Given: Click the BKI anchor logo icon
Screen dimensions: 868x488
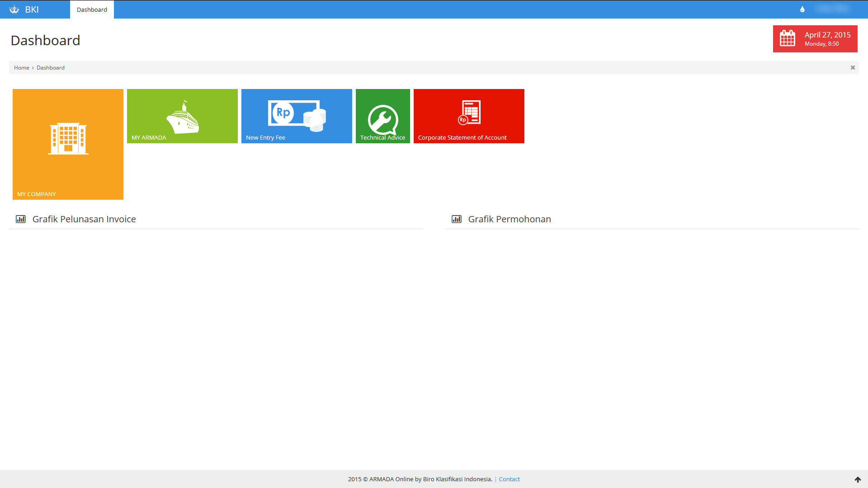Looking at the screenshot, I should coord(14,9).
